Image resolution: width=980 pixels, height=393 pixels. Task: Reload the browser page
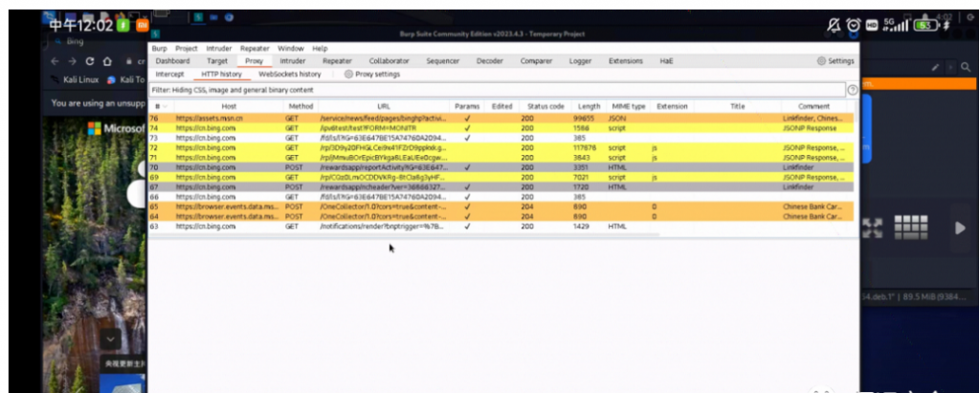90,61
